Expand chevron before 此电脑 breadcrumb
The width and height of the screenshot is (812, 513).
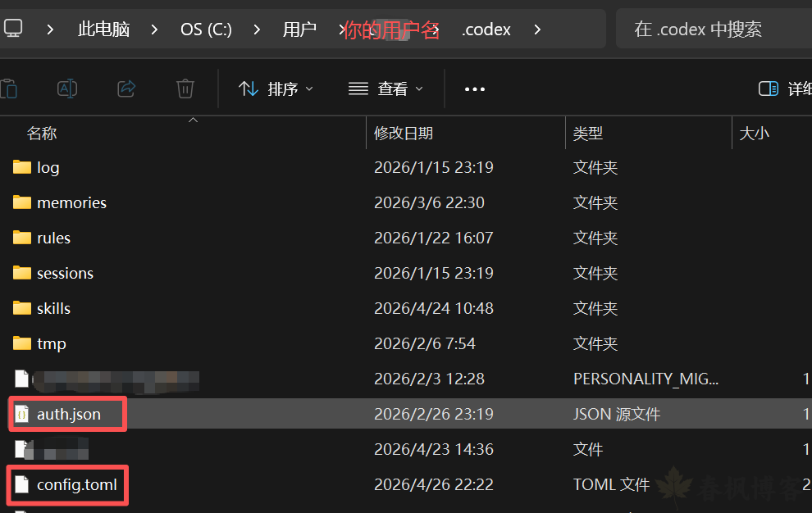click(50, 30)
